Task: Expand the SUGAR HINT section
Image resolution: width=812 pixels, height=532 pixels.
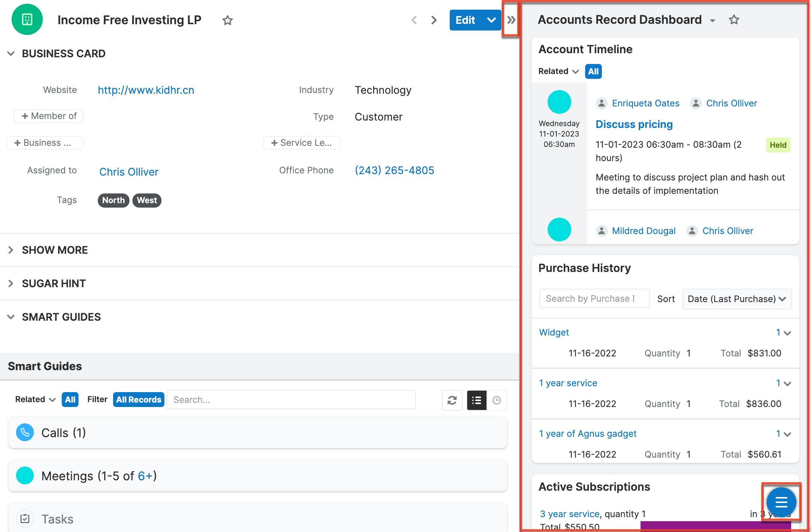Action: coord(54,283)
